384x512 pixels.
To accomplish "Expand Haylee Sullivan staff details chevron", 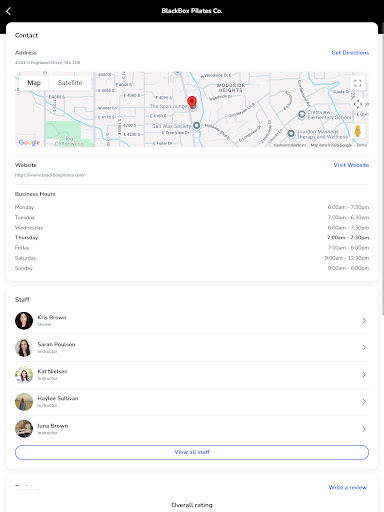I will [x=364, y=402].
